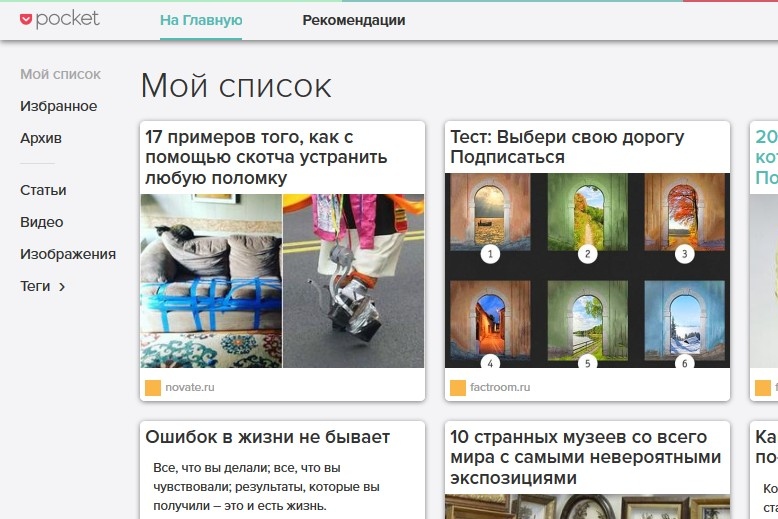The height and width of the screenshot is (519, 778).
Task: Switch to the Рекомендации tab
Action: pos(354,20)
